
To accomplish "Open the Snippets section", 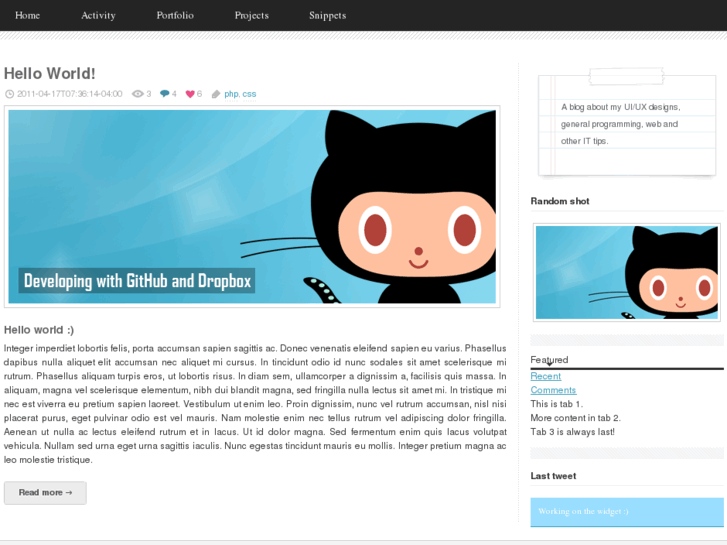I will [327, 15].
